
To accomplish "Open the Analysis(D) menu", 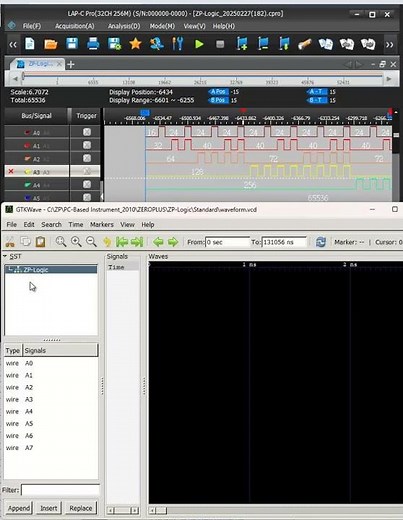I will pyautogui.click(x=124, y=26).
